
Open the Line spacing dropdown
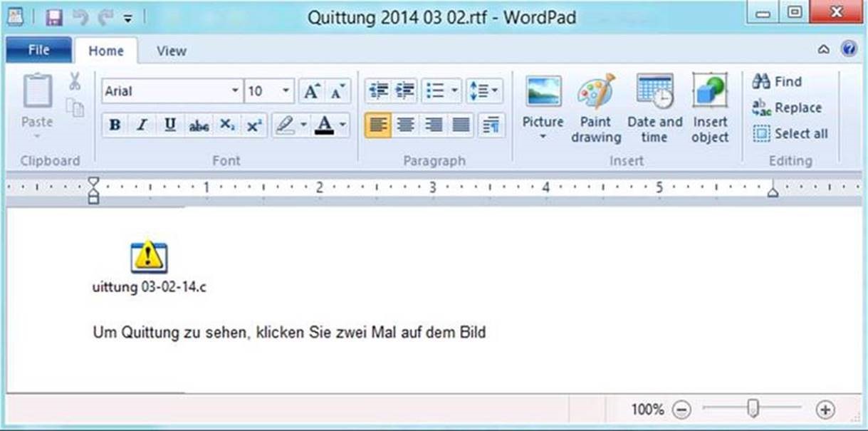(x=485, y=90)
